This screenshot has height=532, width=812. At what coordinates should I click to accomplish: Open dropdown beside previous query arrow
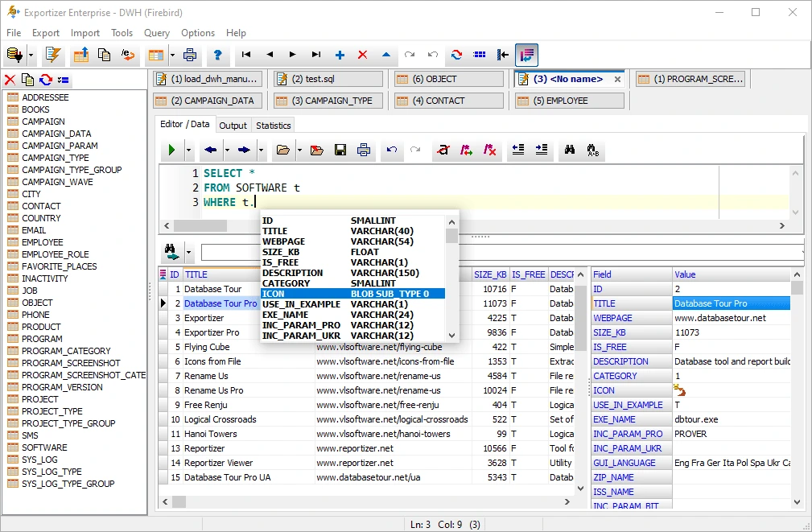227,151
